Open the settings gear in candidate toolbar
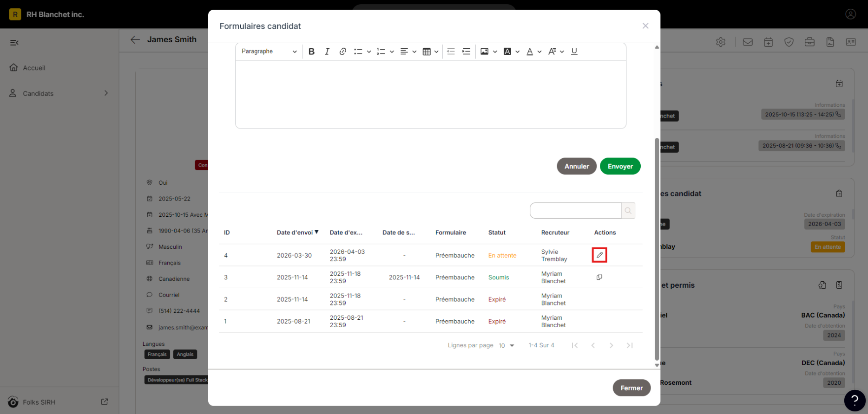Image resolution: width=868 pixels, height=414 pixels. [x=721, y=42]
